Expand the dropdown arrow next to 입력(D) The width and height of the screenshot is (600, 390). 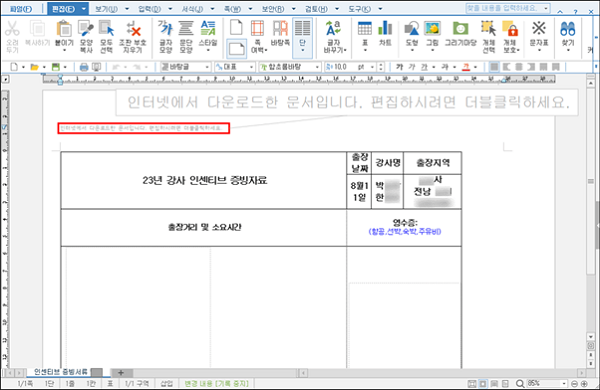click(x=170, y=9)
